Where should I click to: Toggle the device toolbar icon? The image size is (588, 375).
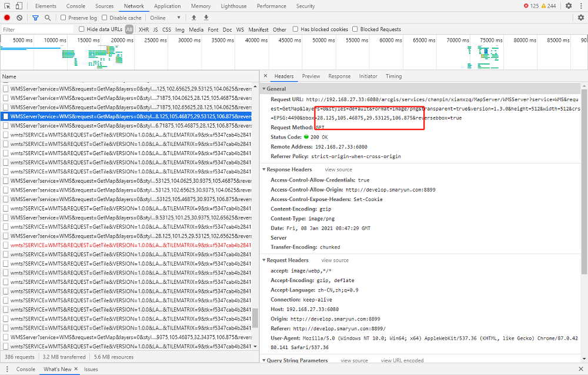pyautogui.click(x=19, y=6)
